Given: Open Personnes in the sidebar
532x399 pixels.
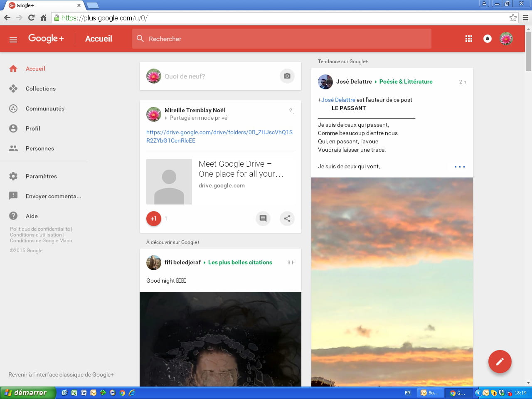Looking at the screenshot, I should [39, 148].
